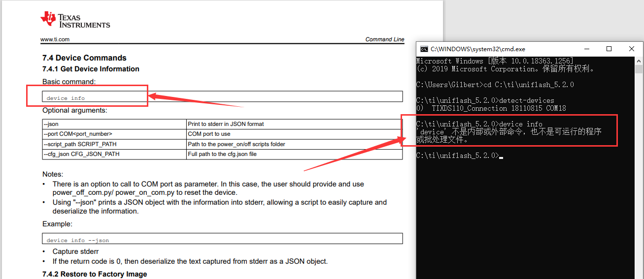This screenshot has height=279, width=644.
Task: Click '--cfg_json CFG_JSON_PATH' table cell
Action: (x=115, y=154)
